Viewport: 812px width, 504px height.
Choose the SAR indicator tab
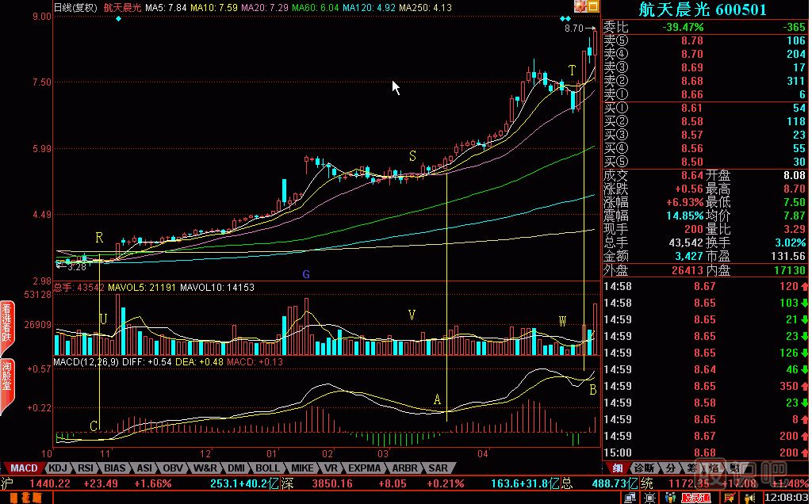pos(439,468)
